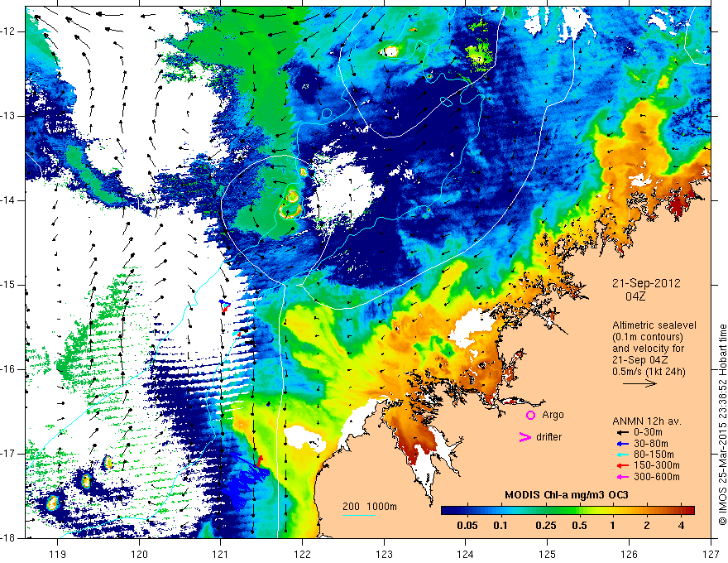Click the longitude '119' axis label
The image size is (728, 563).
tap(57, 554)
